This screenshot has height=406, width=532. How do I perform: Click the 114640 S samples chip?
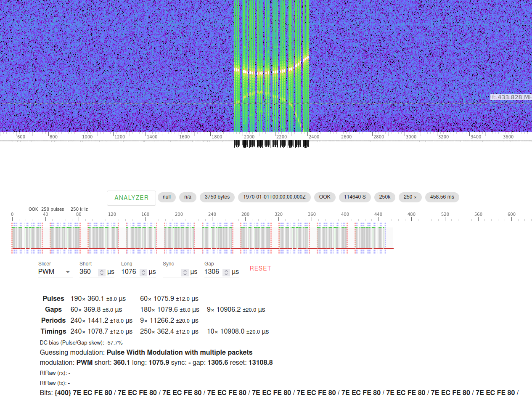click(x=355, y=197)
